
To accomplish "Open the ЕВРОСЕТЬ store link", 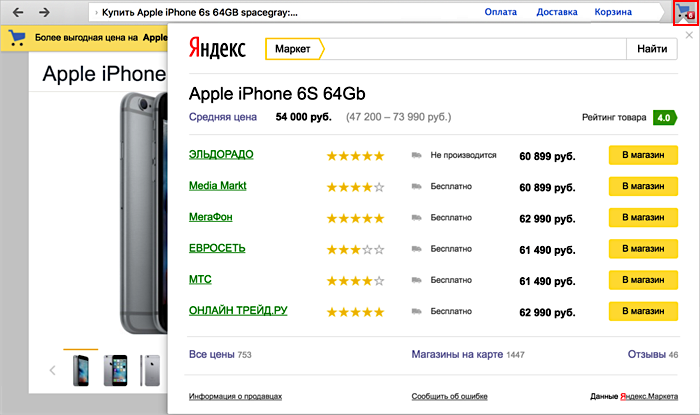I will pos(217,248).
